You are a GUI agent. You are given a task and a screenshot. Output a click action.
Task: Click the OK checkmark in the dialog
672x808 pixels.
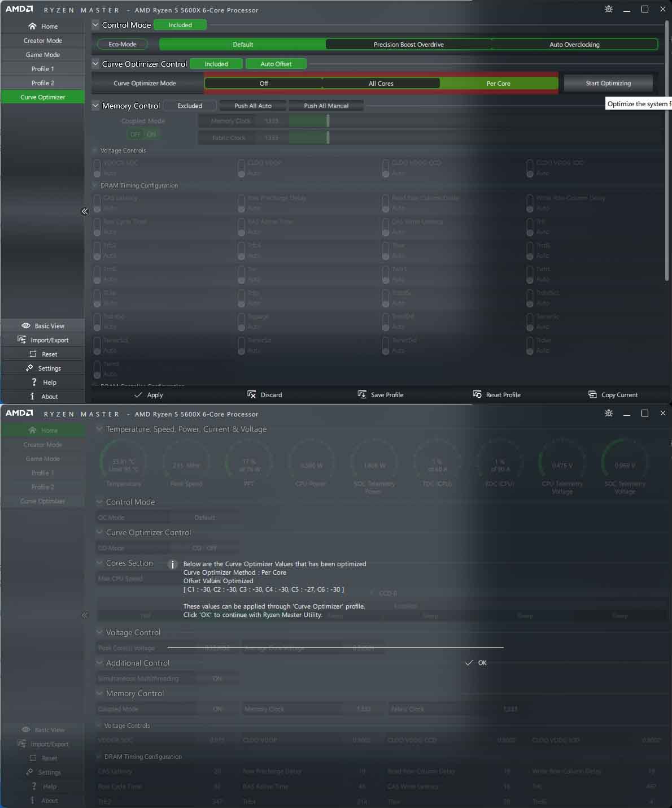[x=469, y=663]
